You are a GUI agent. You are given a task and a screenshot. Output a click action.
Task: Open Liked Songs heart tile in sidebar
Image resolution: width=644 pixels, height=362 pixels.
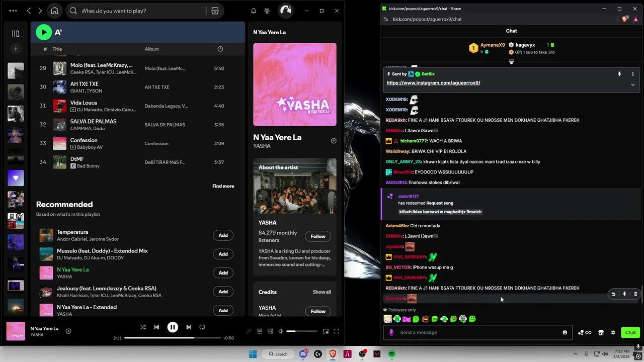16,178
